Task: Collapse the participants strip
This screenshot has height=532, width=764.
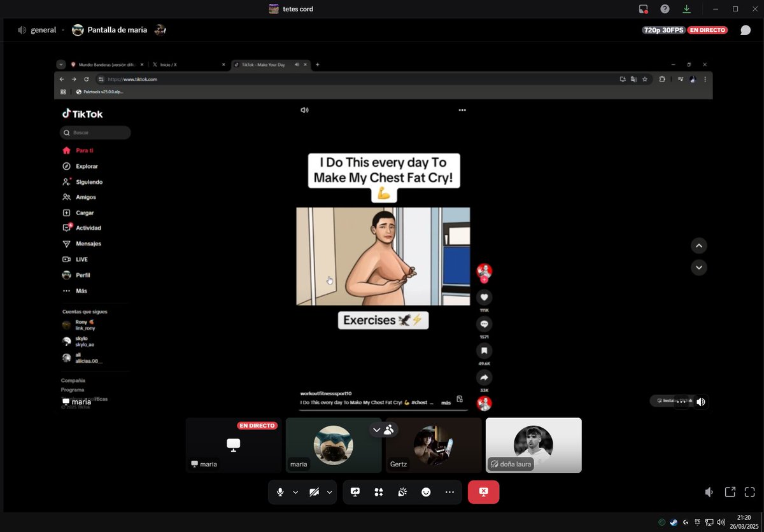Action: pos(376,430)
